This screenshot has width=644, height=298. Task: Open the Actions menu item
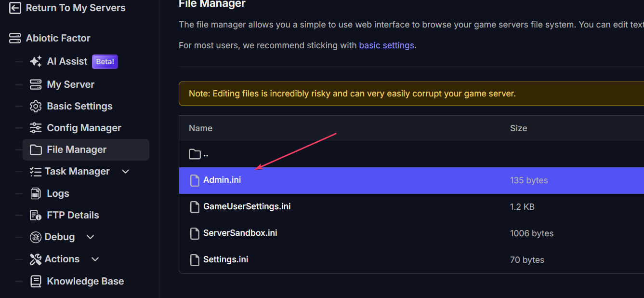tap(62, 259)
